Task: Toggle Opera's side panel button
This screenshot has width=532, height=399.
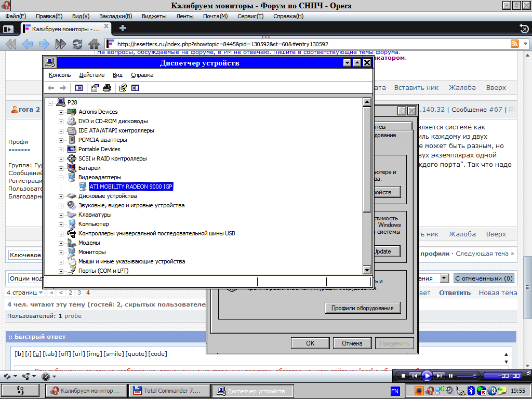Action: pos(8,29)
